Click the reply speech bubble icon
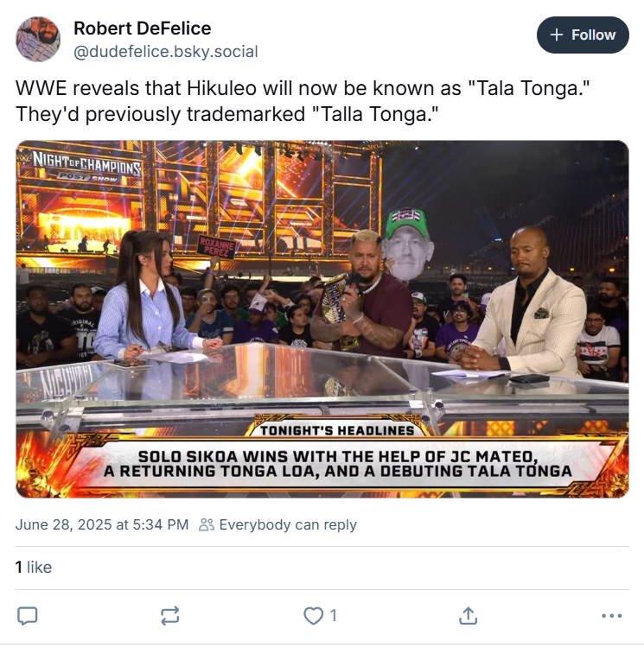The height and width of the screenshot is (654, 644). (27, 616)
